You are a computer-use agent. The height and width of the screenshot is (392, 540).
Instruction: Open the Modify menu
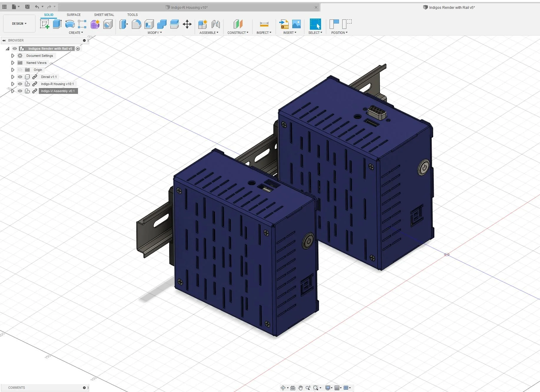155,33
